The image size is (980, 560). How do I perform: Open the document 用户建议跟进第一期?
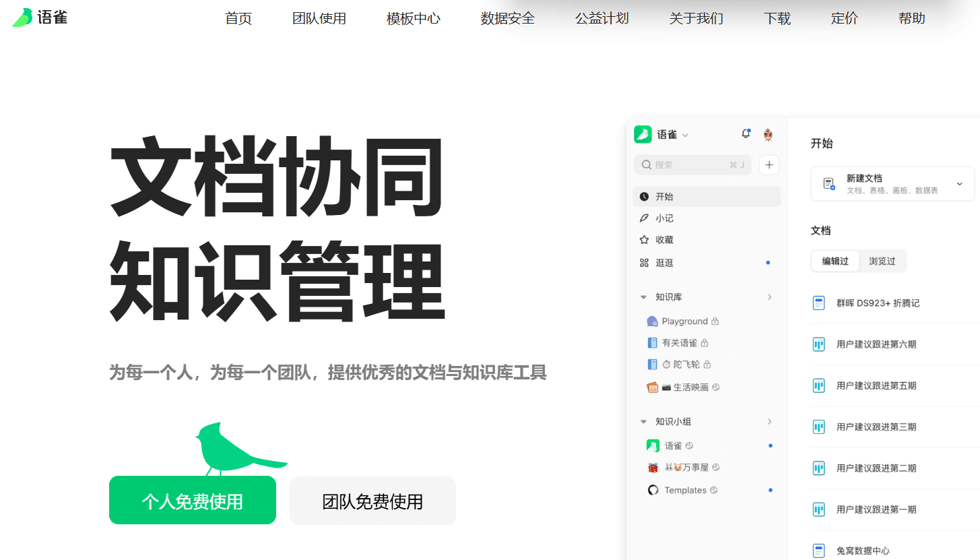pos(876,509)
